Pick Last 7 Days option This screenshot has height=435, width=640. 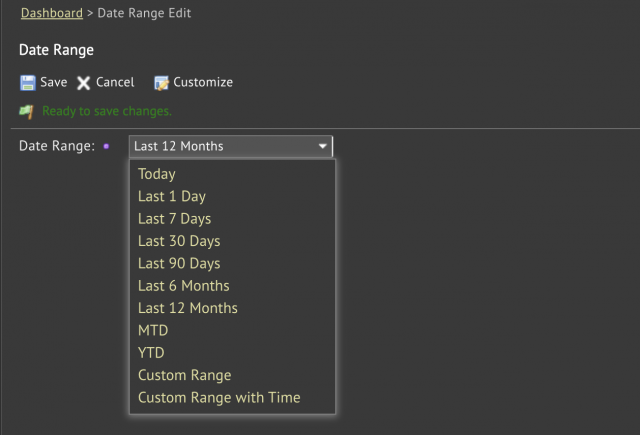point(175,218)
